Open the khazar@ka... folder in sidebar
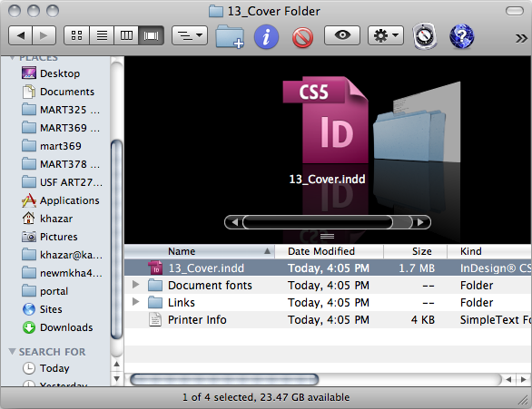The image size is (532, 409). coord(62,255)
